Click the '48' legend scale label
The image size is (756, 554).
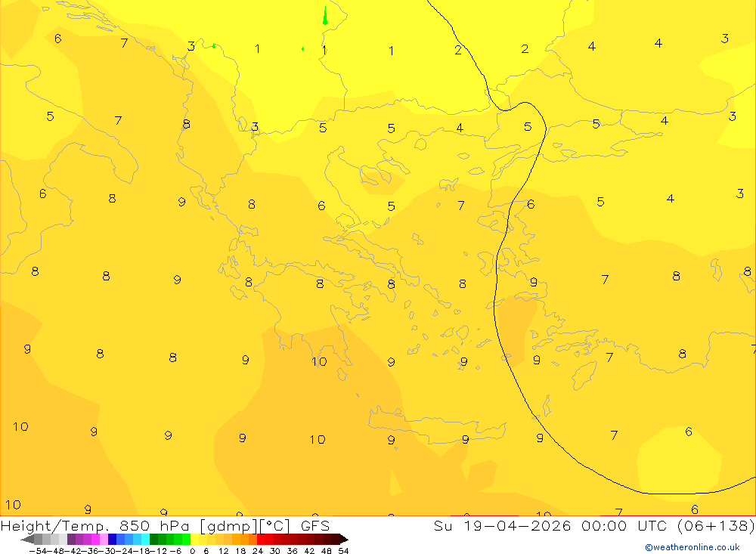(x=327, y=551)
